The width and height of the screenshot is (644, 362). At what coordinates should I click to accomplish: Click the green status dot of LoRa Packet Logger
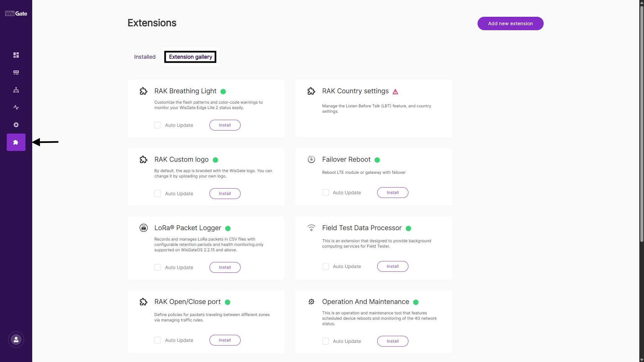coord(228,228)
